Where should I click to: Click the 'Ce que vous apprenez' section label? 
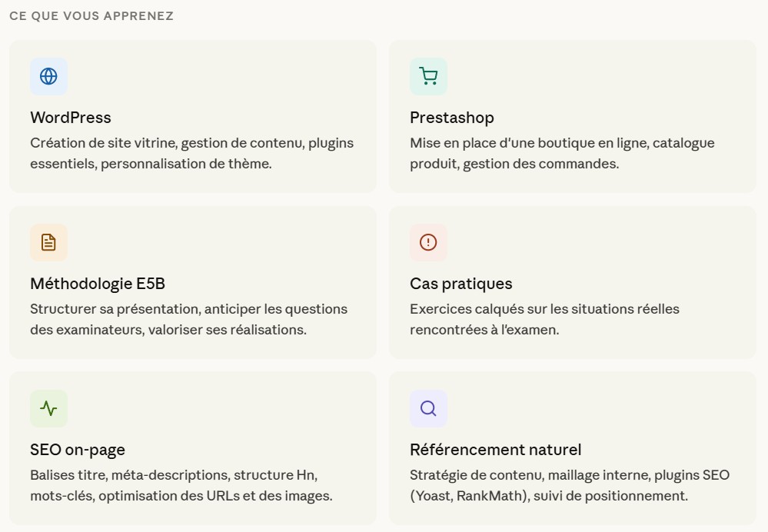pos(91,16)
